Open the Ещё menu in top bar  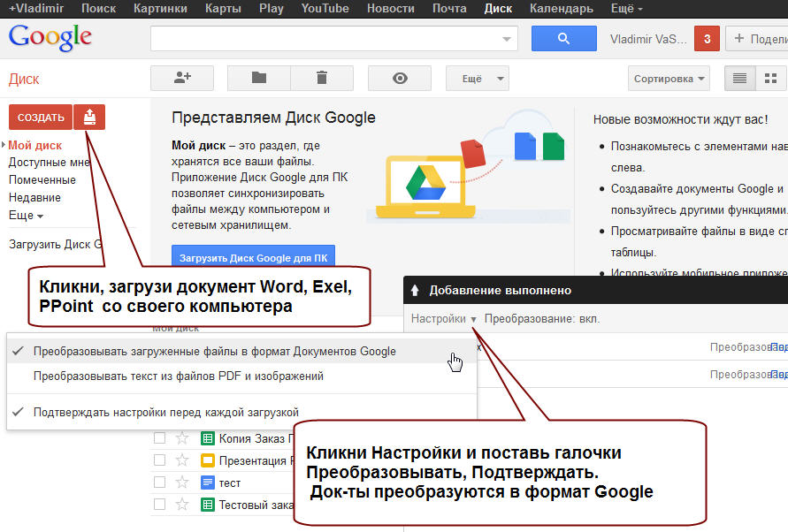click(x=627, y=9)
